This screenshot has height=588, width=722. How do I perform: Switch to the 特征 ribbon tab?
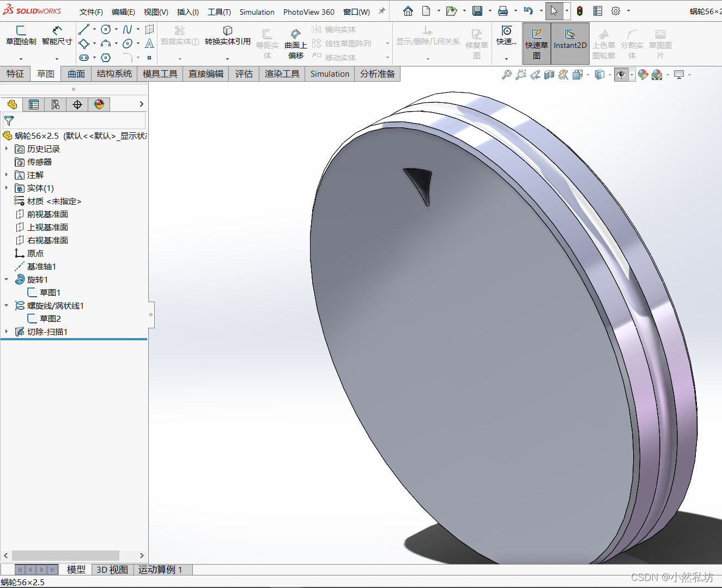pos(15,74)
